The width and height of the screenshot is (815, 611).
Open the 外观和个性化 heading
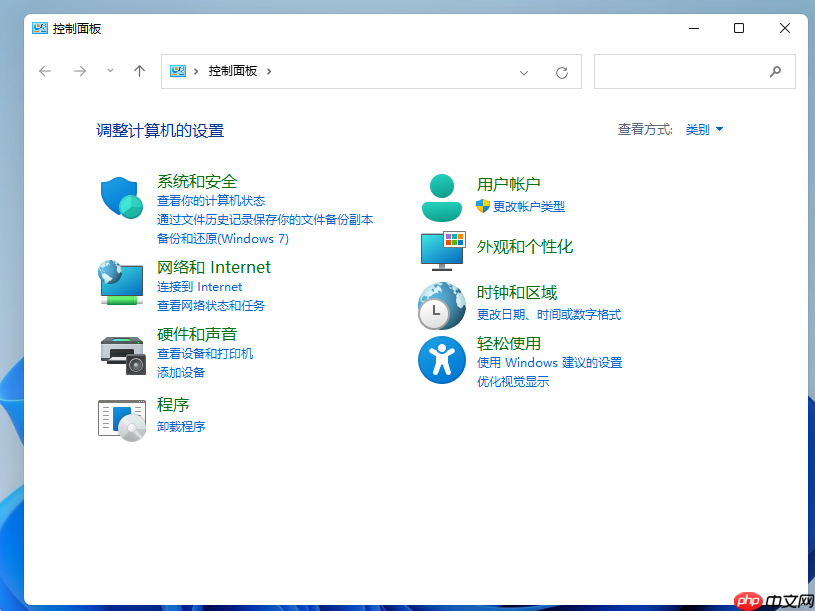[525, 247]
